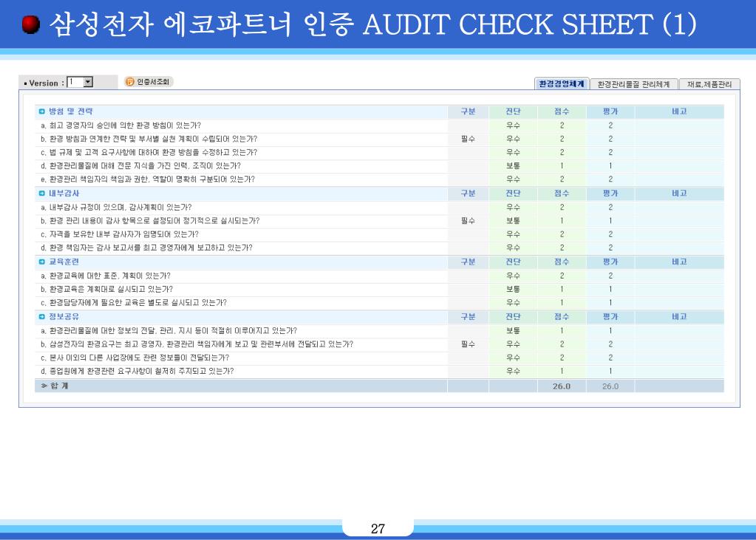Select row '자격을 보유한 내부 감사자가 임명되어 있는가?'
Screen dimensions: 756x540
coord(379,234)
